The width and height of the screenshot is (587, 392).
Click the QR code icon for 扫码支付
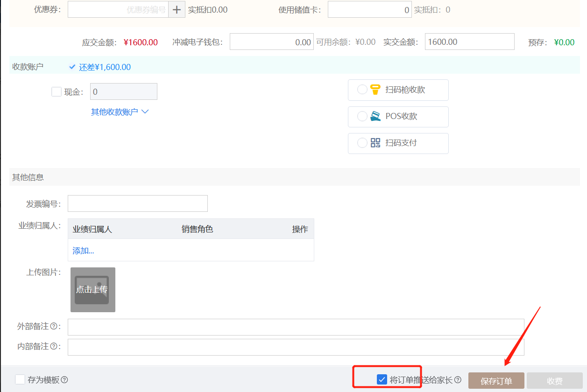(375, 143)
